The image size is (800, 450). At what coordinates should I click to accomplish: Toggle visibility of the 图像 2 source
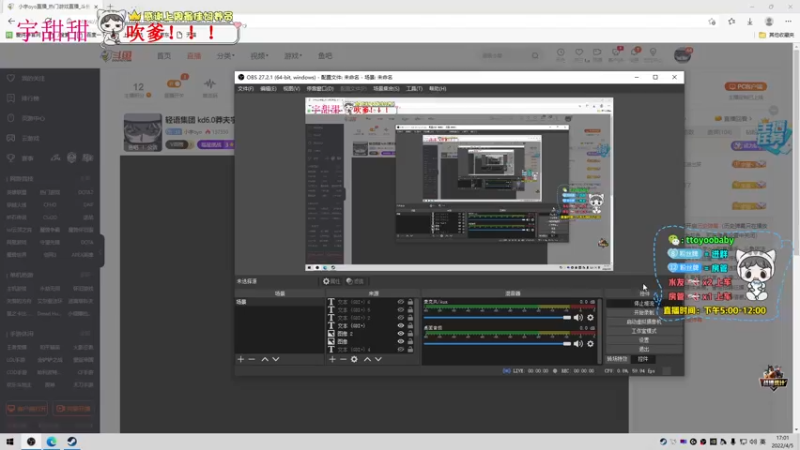(x=401, y=333)
